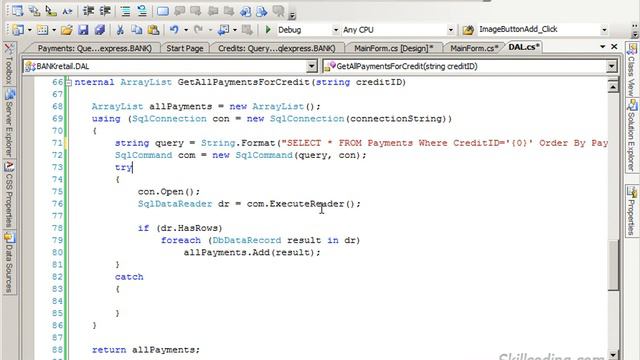Image resolution: width=640 pixels, height=360 pixels.
Task: Close the DAL.cs document with X
Action: click(614, 47)
